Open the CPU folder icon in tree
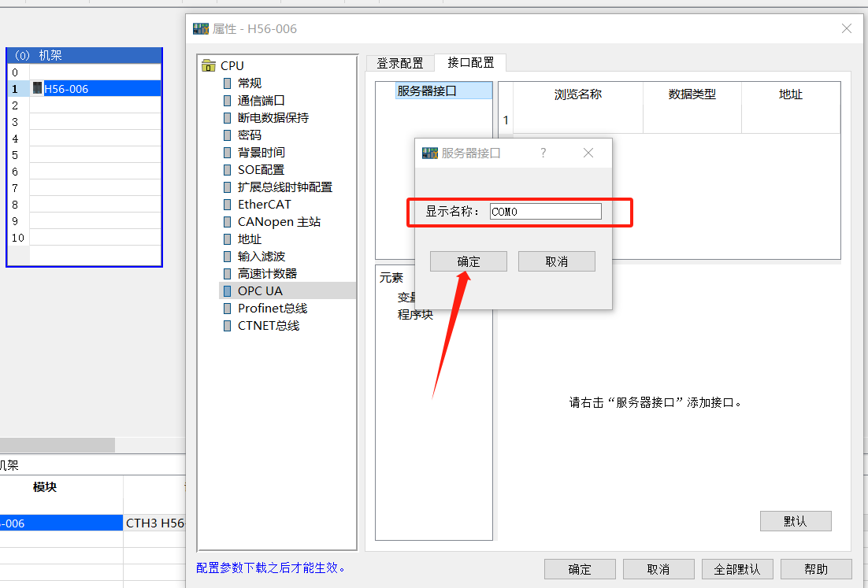 pos(209,66)
